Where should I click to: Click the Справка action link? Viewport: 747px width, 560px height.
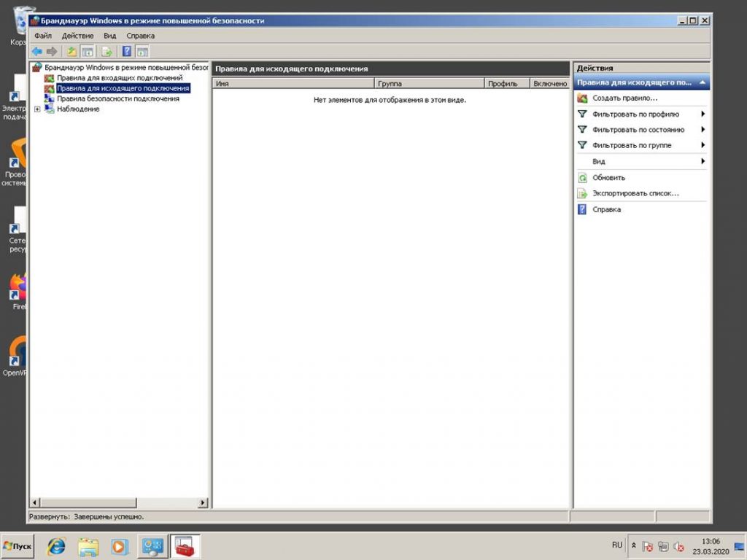[x=606, y=209]
